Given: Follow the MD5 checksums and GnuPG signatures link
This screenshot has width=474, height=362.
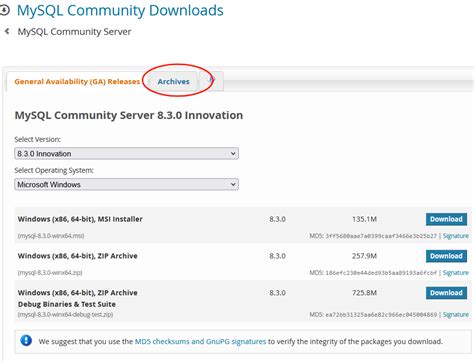Looking at the screenshot, I should tap(200, 341).
